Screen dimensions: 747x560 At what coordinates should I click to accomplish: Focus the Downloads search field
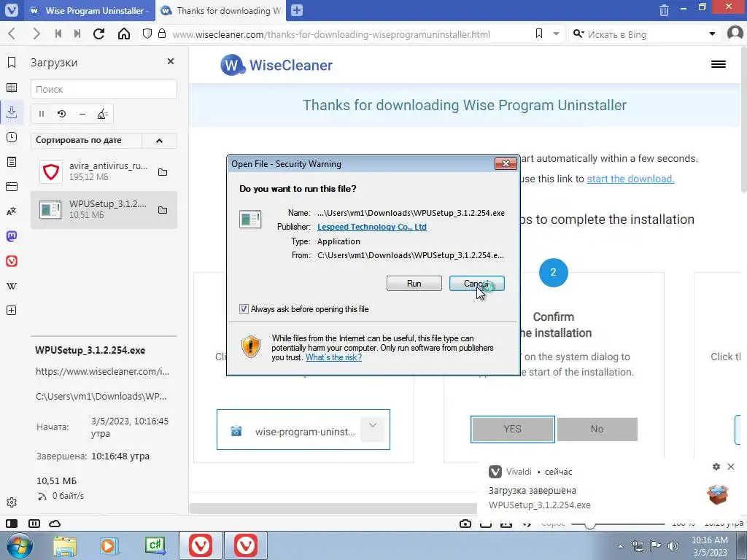tap(104, 89)
